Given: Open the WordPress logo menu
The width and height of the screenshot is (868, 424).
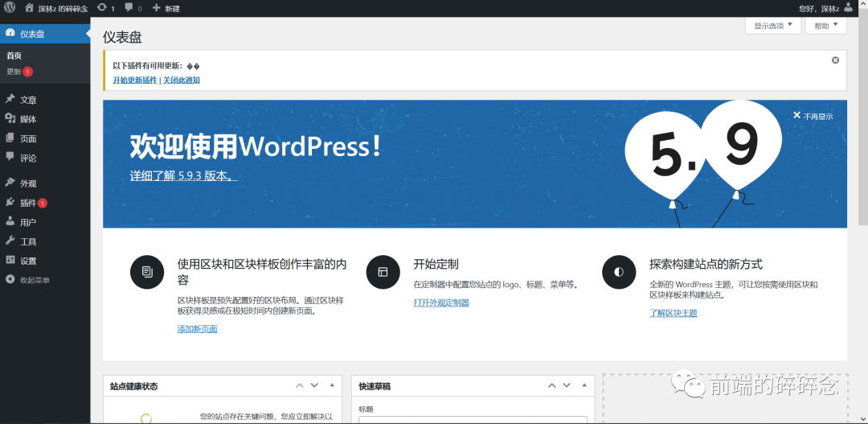Looking at the screenshot, I should coord(10,8).
